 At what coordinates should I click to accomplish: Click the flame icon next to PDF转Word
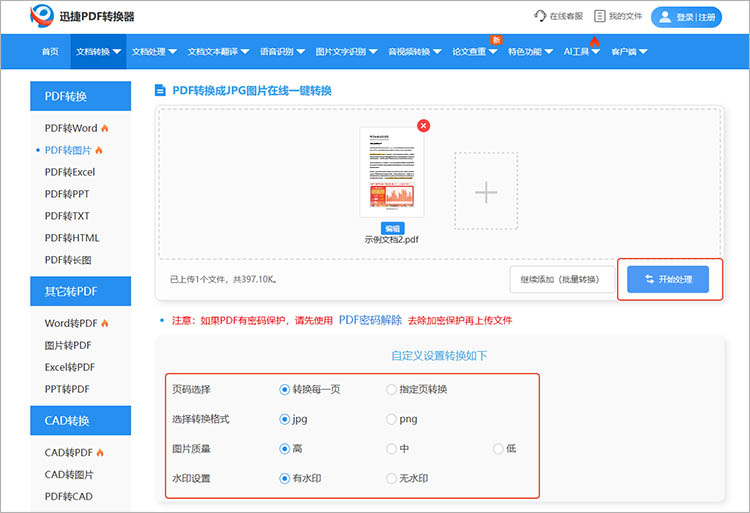pos(105,128)
